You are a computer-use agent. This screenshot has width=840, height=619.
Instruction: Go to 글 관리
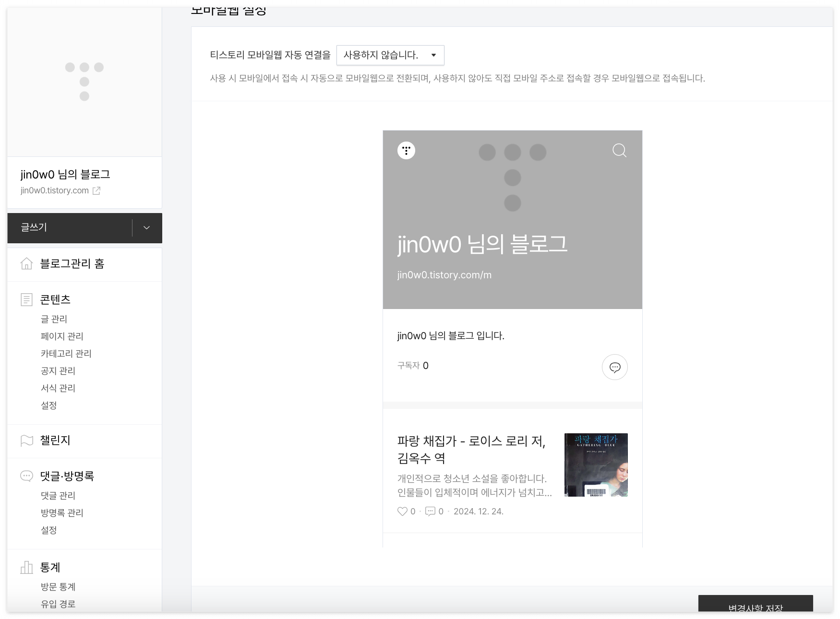click(x=54, y=319)
